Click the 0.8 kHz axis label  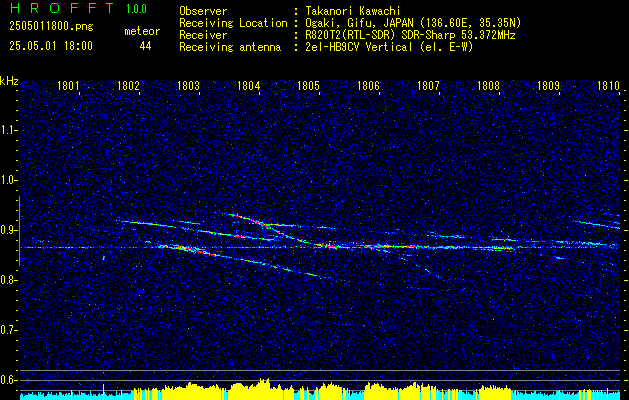8,280
